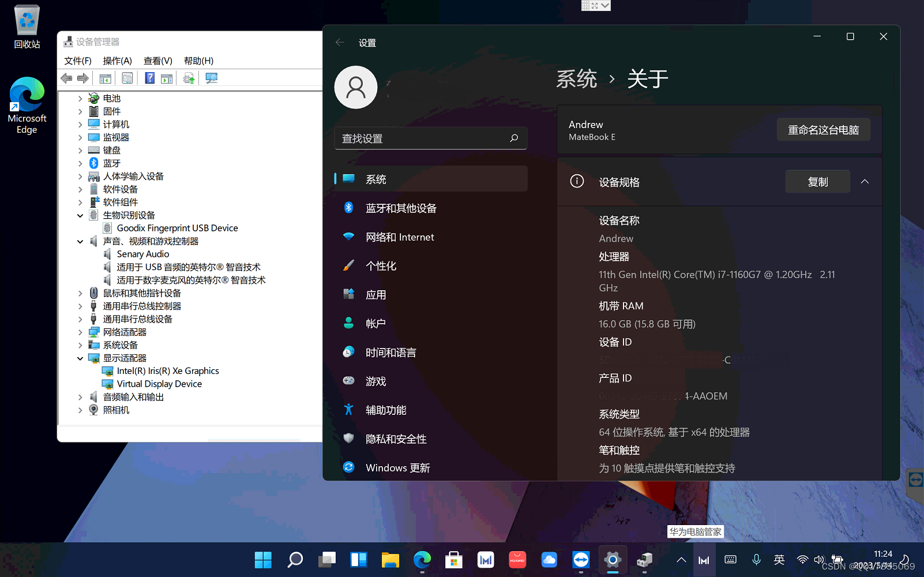Screen dimensions: 924x577
Task: Open the Windows Start button
Action: tap(263, 559)
